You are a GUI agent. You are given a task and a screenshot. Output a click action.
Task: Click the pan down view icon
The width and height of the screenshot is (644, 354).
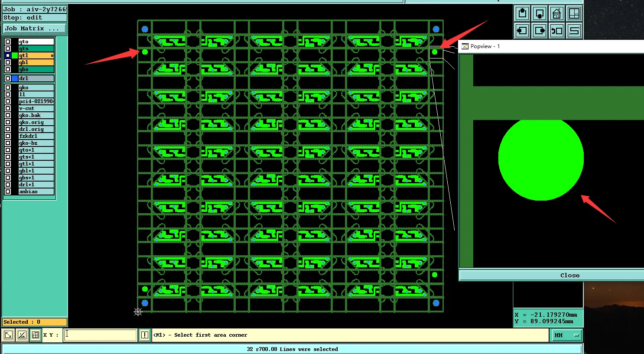(x=540, y=13)
